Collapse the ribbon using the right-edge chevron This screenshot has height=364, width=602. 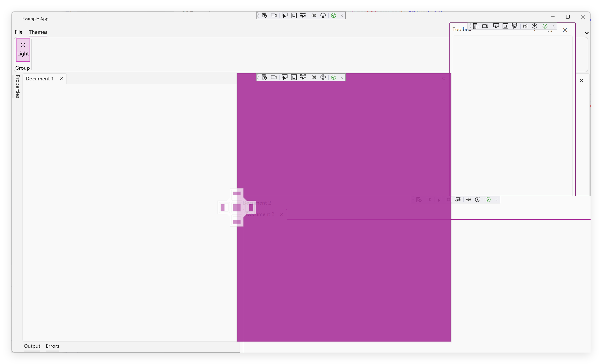(x=587, y=33)
